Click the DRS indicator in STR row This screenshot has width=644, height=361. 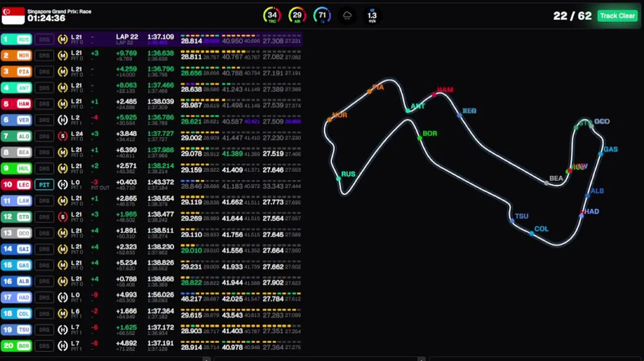[x=44, y=217]
